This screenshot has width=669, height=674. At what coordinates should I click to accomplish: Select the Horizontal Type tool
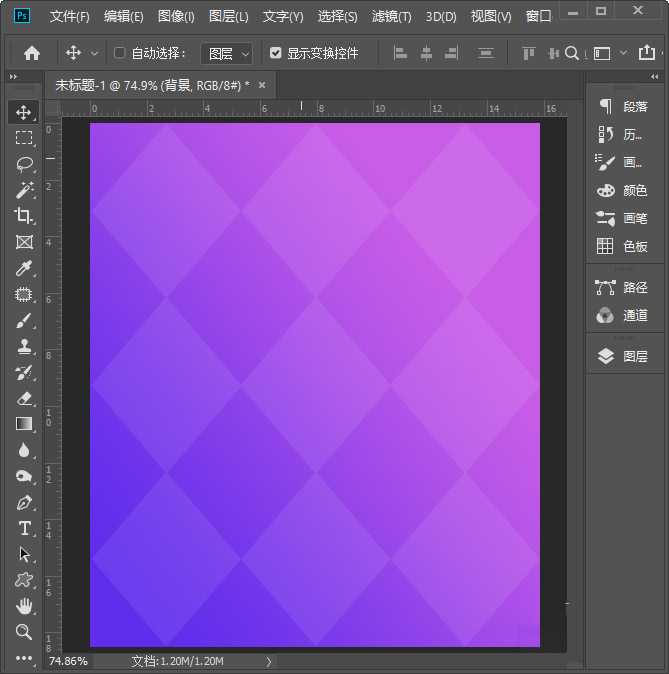click(x=24, y=528)
